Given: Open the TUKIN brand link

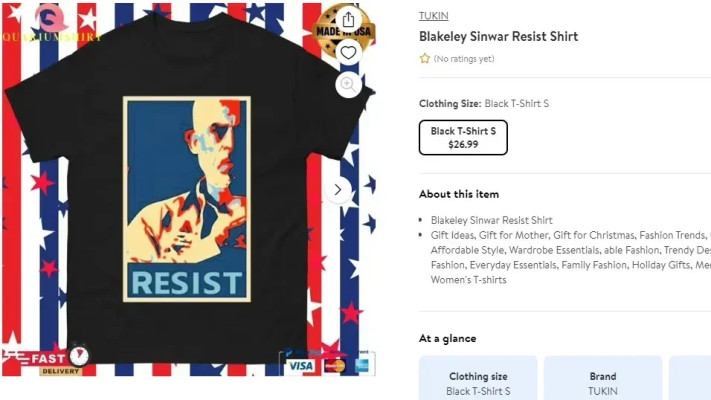Looking at the screenshot, I should click(433, 16).
